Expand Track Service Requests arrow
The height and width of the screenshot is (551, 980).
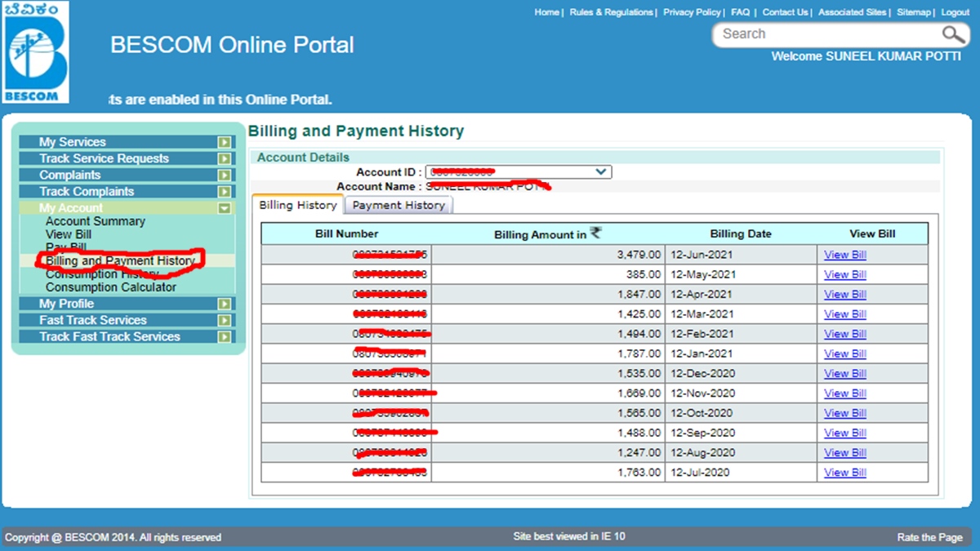225,158
